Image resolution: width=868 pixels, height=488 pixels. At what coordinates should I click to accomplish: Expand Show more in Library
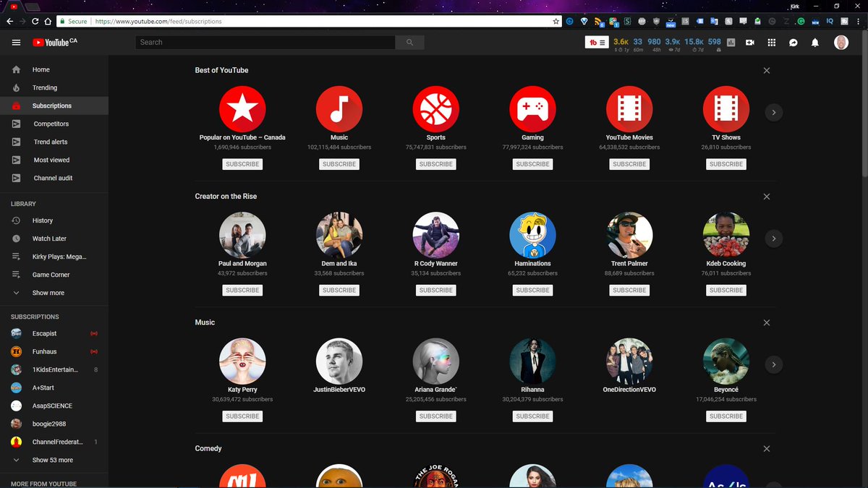54,293
